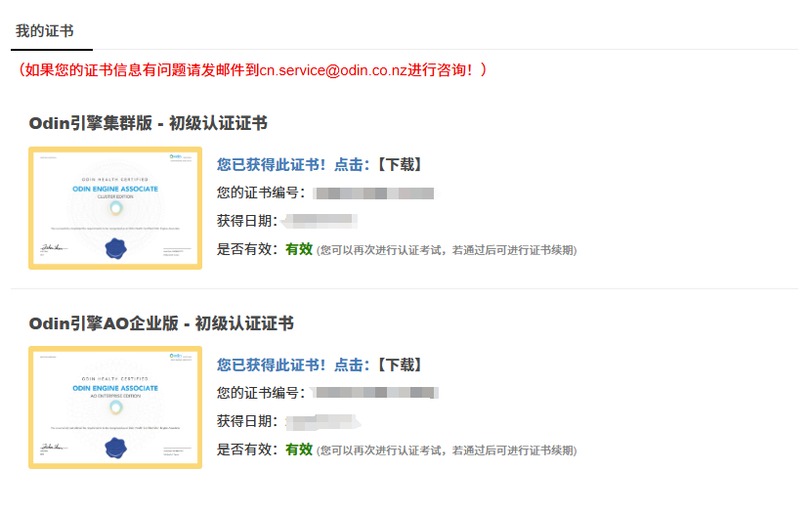Click green 有效 status of 集群版 certificate
Viewport: 812px width, 514px height.
click(x=299, y=249)
